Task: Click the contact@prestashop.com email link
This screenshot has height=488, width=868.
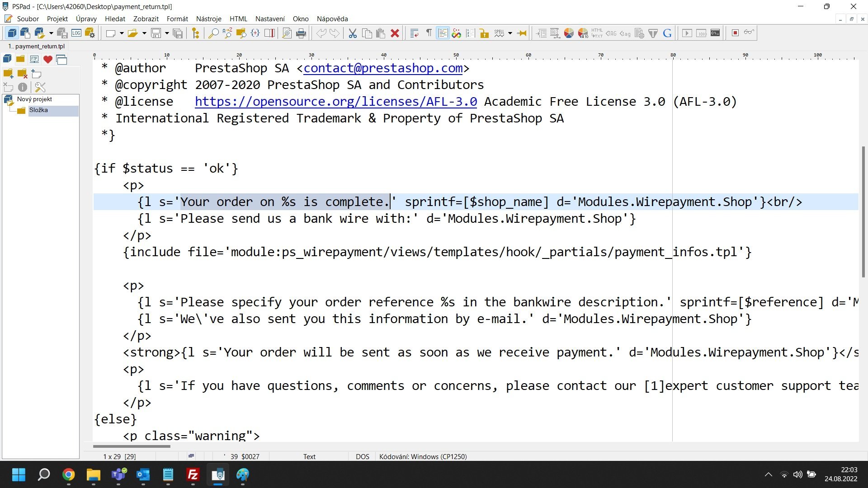Action: [x=383, y=68]
